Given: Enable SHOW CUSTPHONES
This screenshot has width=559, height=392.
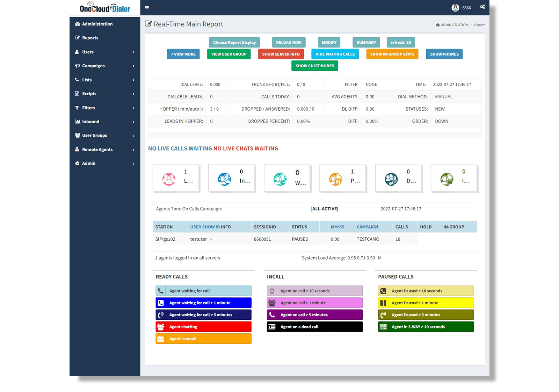Looking at the screenshot, I should click(314, 66).
